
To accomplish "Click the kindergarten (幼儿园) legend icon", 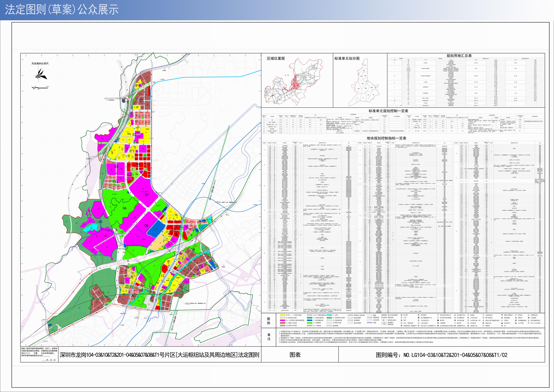I will click(401, 315).
